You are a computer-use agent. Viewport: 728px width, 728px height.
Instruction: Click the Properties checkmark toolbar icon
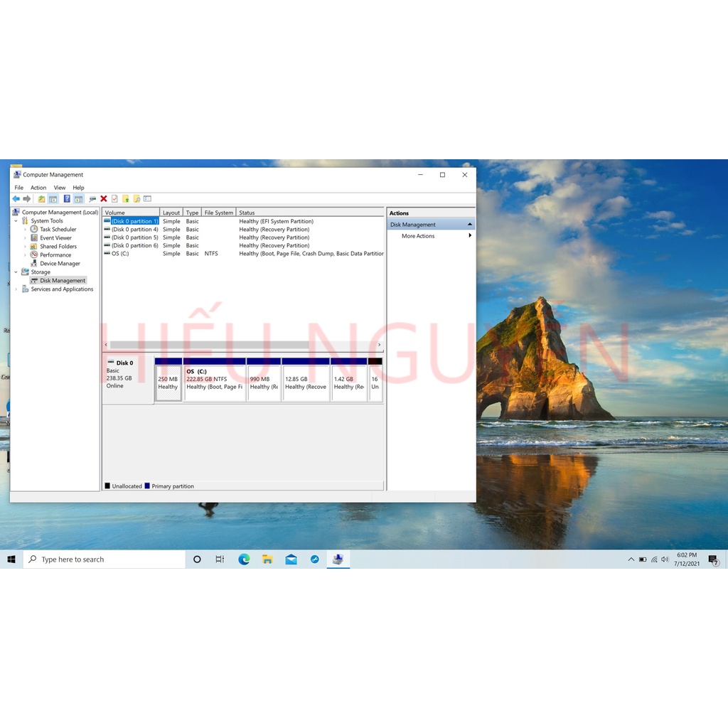tap(114, 199)
